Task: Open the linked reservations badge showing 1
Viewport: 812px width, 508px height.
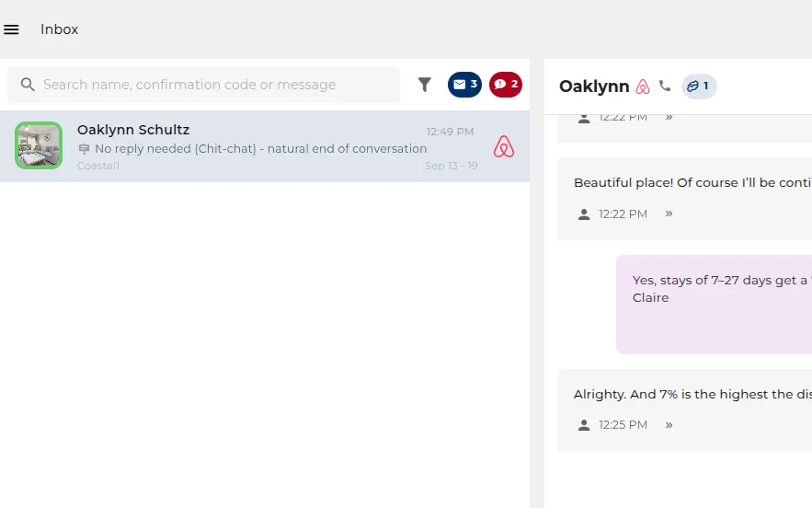Action: coord(699,87)
